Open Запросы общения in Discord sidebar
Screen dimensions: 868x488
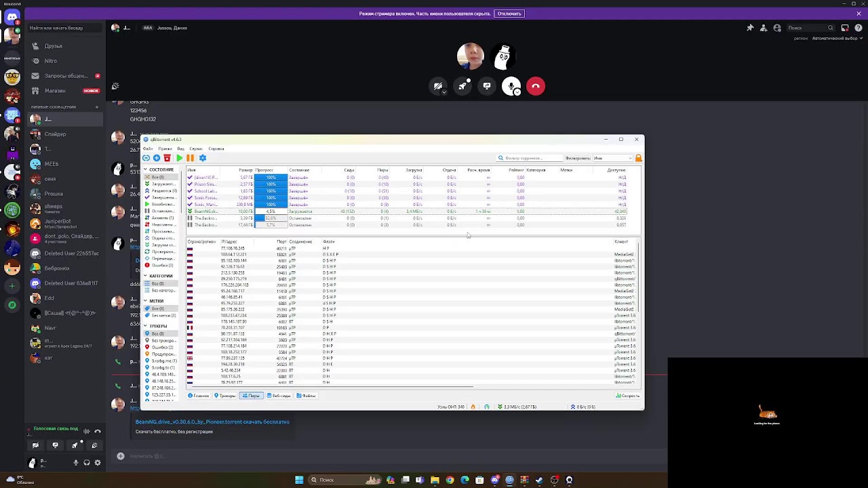pos(66,76)
